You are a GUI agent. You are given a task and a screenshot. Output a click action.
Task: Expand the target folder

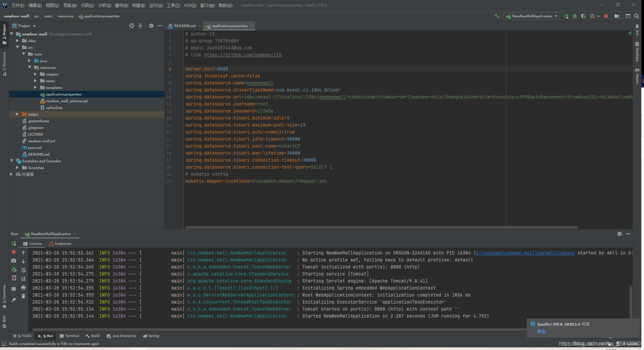click(x=17, y=114)
